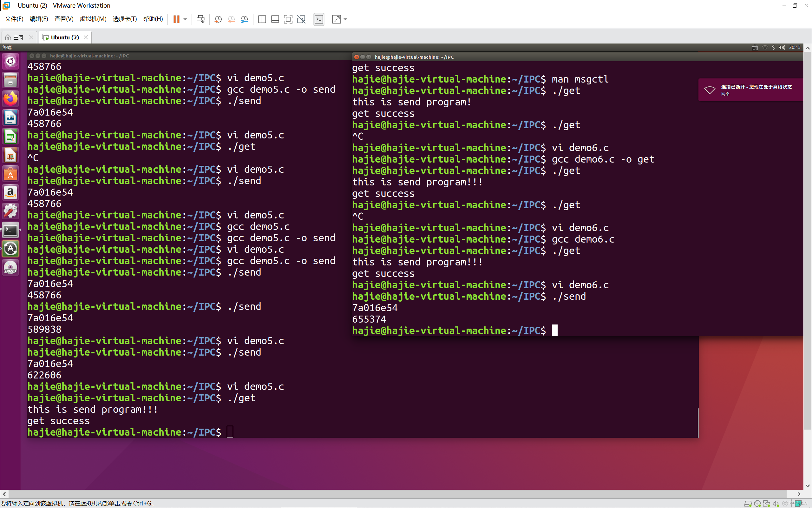
Task: Open LibreOffice Calc from the launcher
Action: [10, 137]
